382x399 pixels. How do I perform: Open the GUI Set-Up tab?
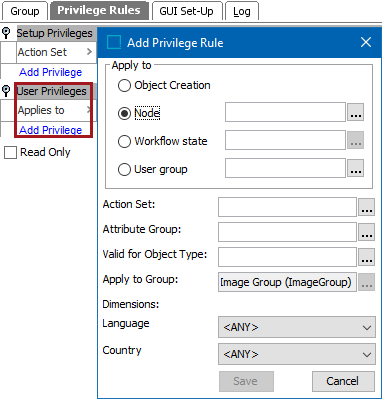[x=187, y=11]
